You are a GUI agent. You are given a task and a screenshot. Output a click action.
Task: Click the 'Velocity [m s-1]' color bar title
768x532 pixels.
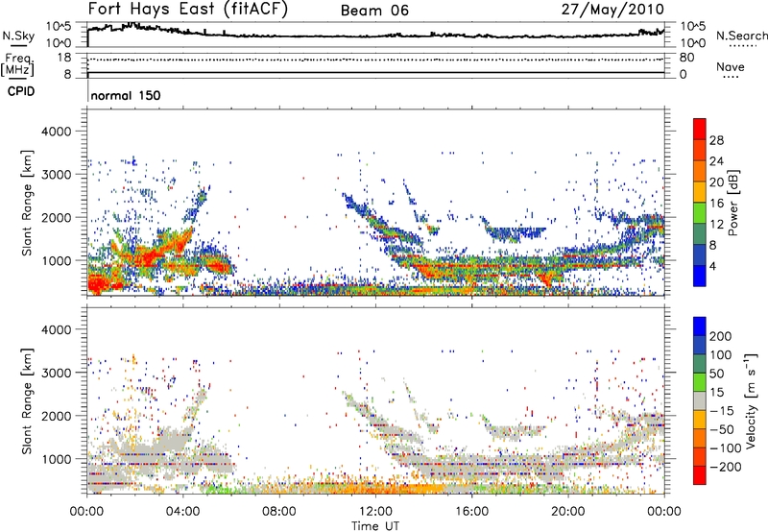752,400
